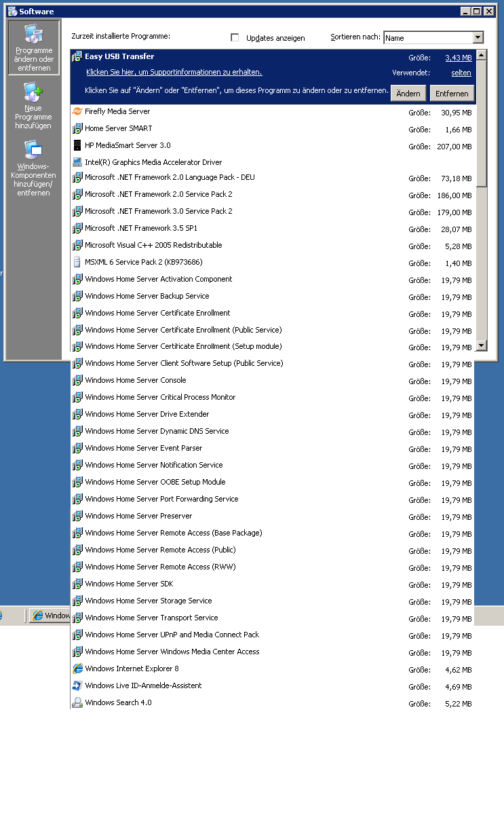Click the Ändern button
504x828 pixels.
click(x=408, y=94)
